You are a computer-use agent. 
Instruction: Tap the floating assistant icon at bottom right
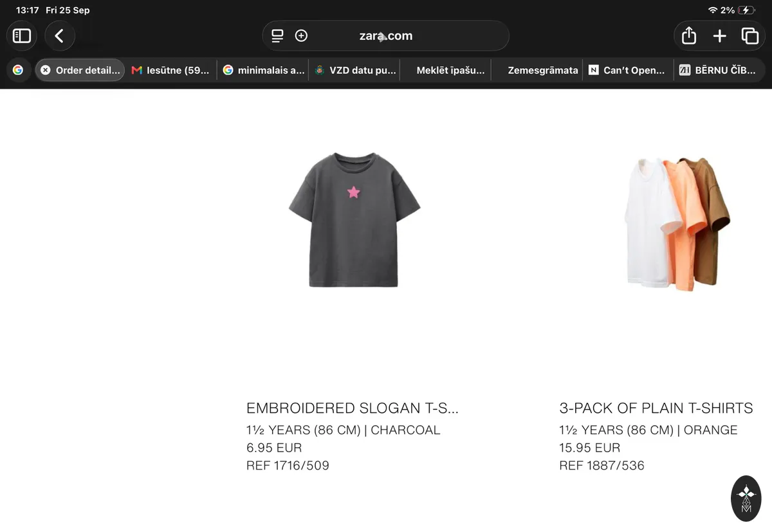[x=746, y=498]
